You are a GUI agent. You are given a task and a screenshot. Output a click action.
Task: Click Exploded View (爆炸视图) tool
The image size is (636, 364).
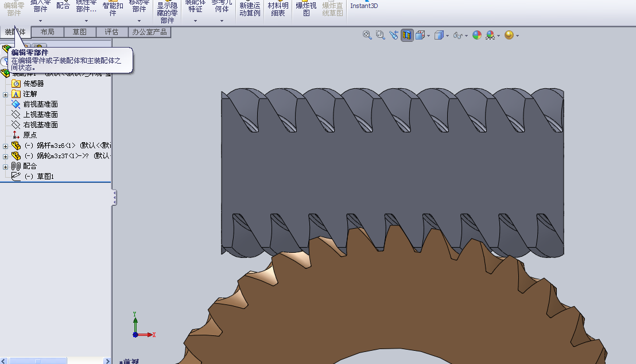(x=307, y=9)
